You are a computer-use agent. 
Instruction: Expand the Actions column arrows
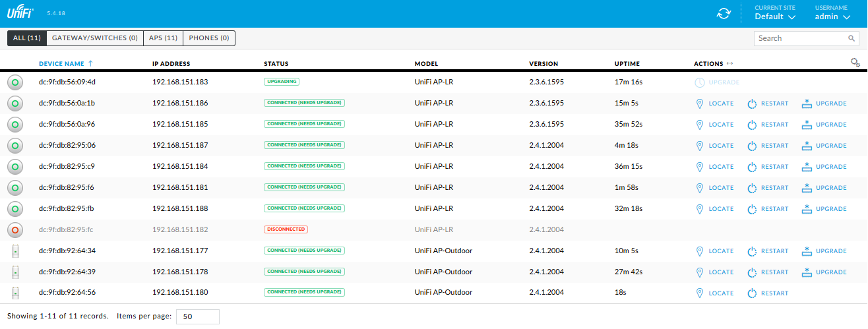coord(729,64)
